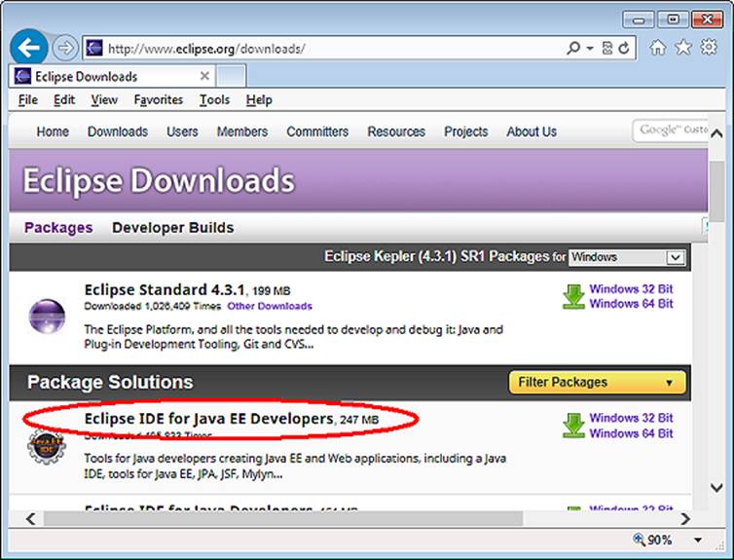Click Eclipse Standard green download arrow

point(573,296)
